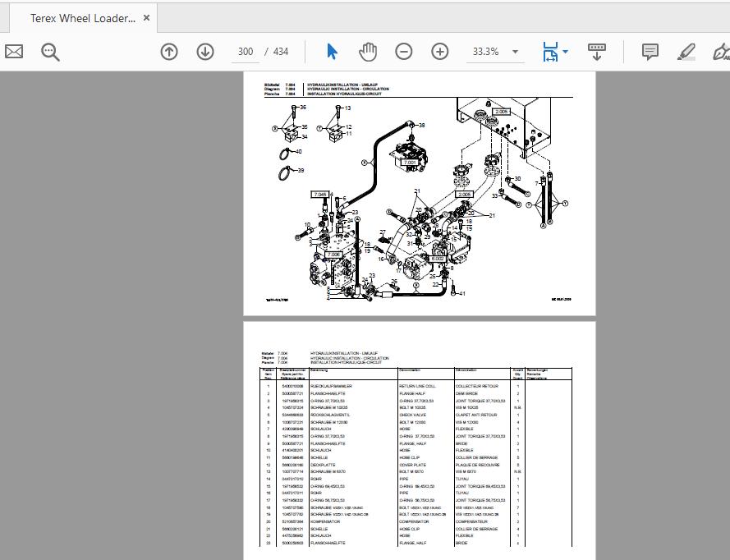Screen dimensions: 730x560
Task: Zoom out of the document
Action: coord(403,51)
